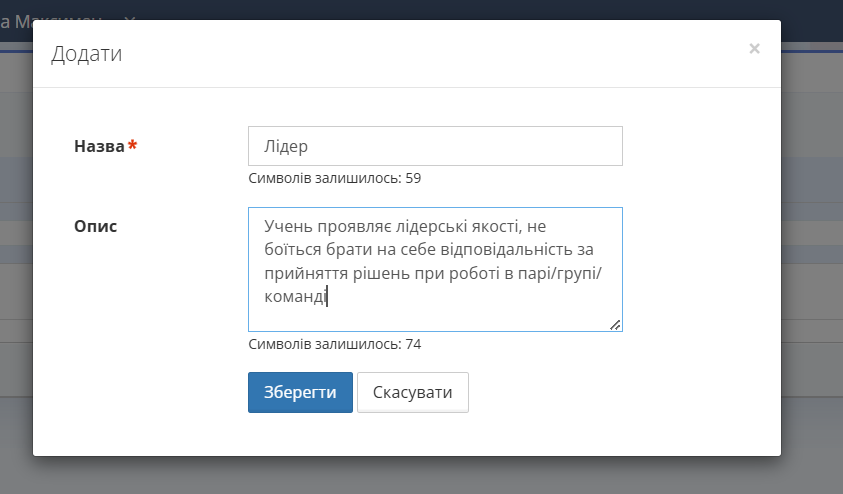Click the Опис field label

click(95, 226)
